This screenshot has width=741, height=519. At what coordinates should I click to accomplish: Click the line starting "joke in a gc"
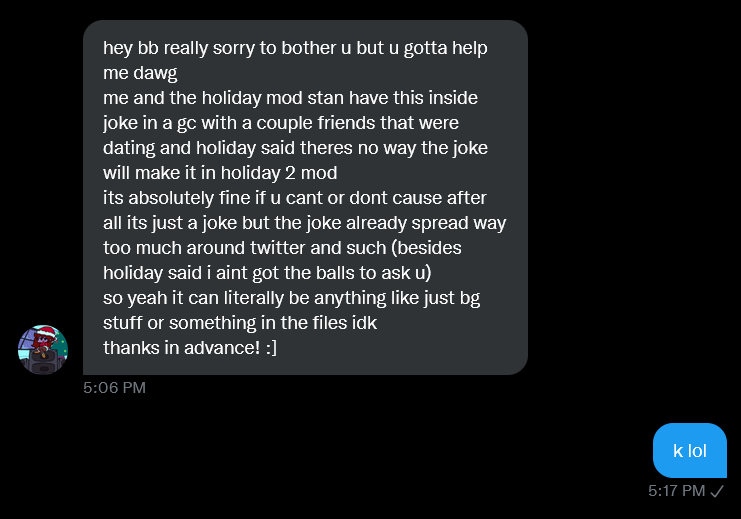[x=280, y=122]
